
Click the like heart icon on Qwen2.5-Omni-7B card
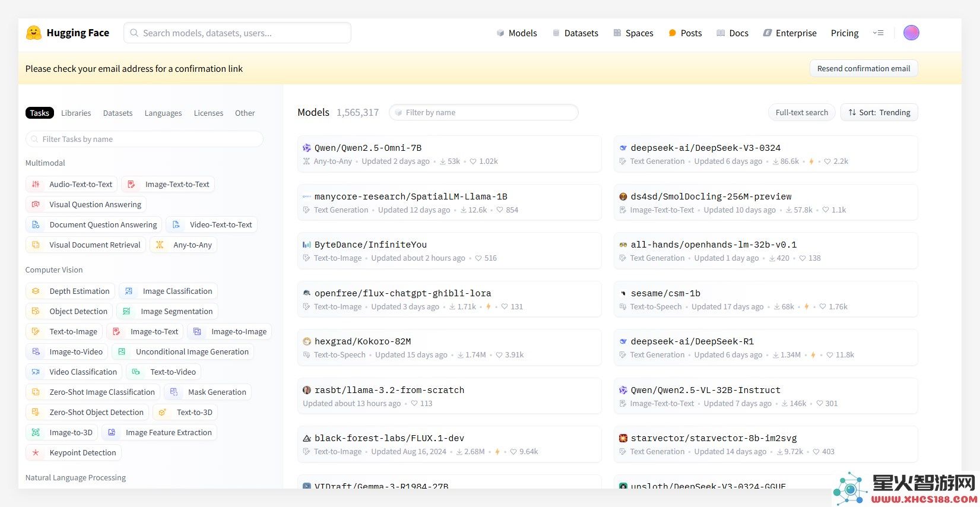[x=473, y=161]
